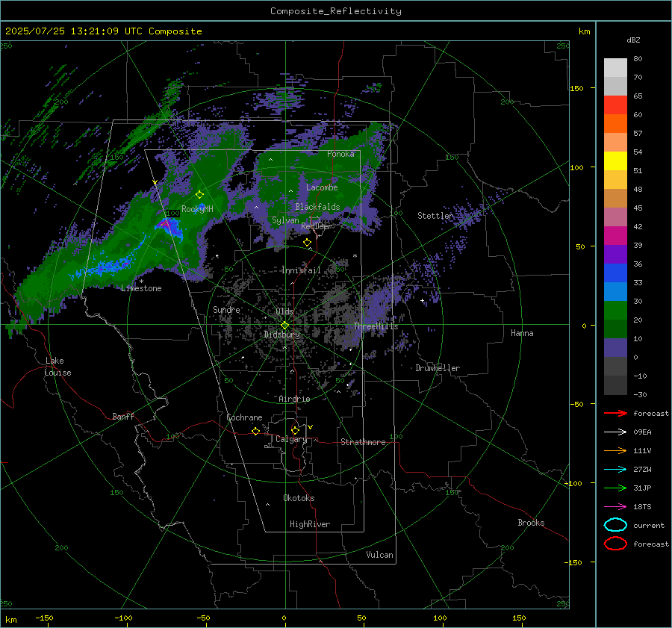This screenshot has width=672, height=628.
Task: Click the RockyMH label
Action: 197,209
